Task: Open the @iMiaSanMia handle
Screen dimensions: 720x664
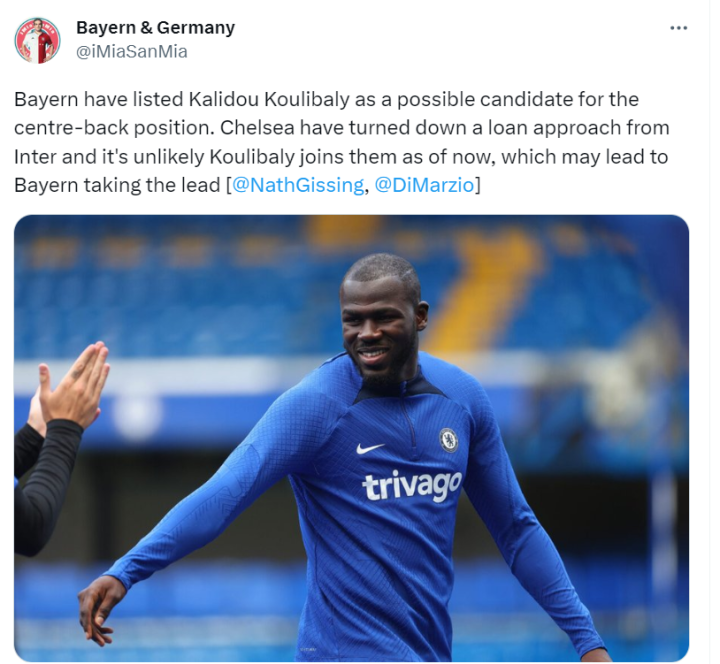Action: click(x=131, y=51)
